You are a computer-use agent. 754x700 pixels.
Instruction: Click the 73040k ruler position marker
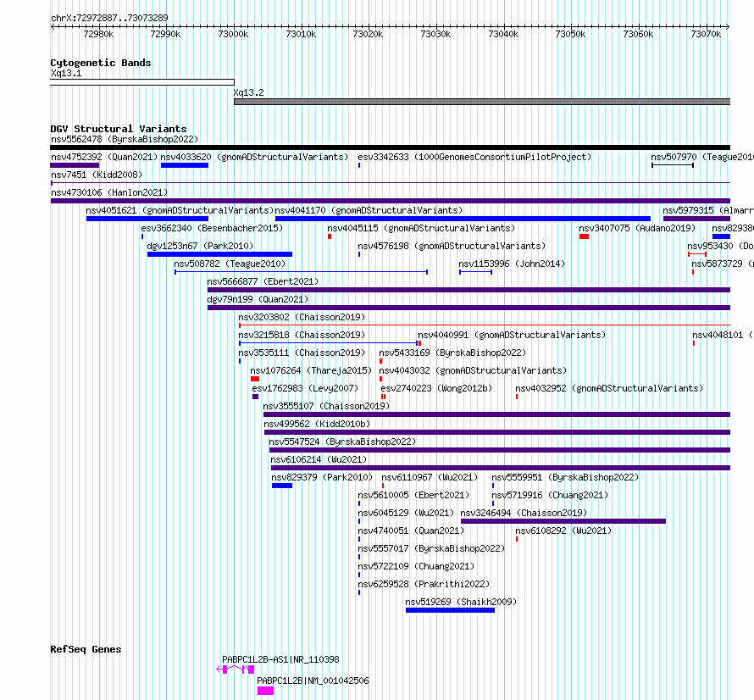click(x=503, y=34)
